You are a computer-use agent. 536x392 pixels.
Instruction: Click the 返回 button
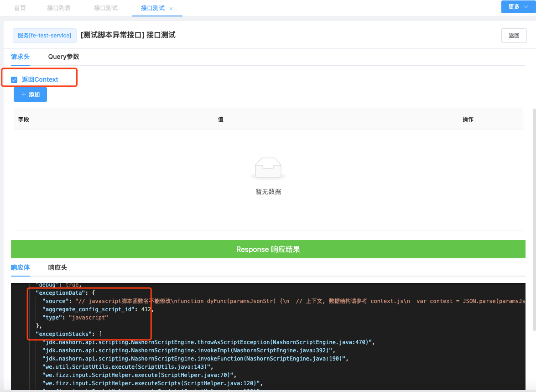[x=514, y=36]
